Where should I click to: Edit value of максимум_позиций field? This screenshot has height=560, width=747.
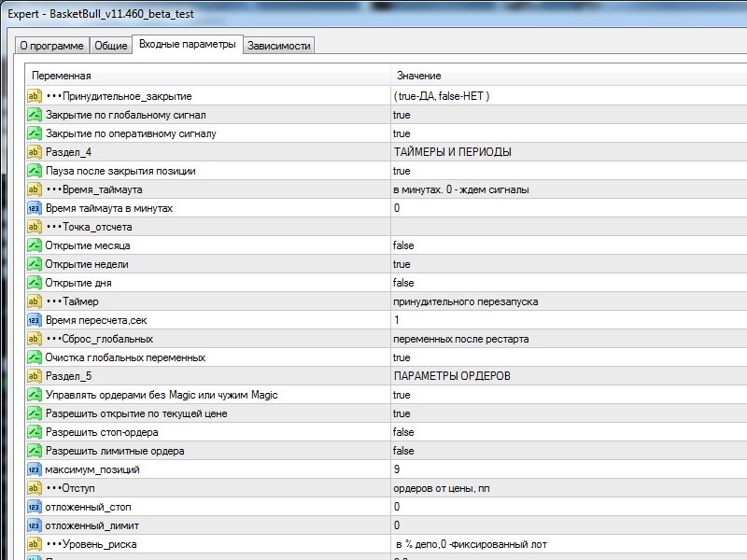coord(560,469)
